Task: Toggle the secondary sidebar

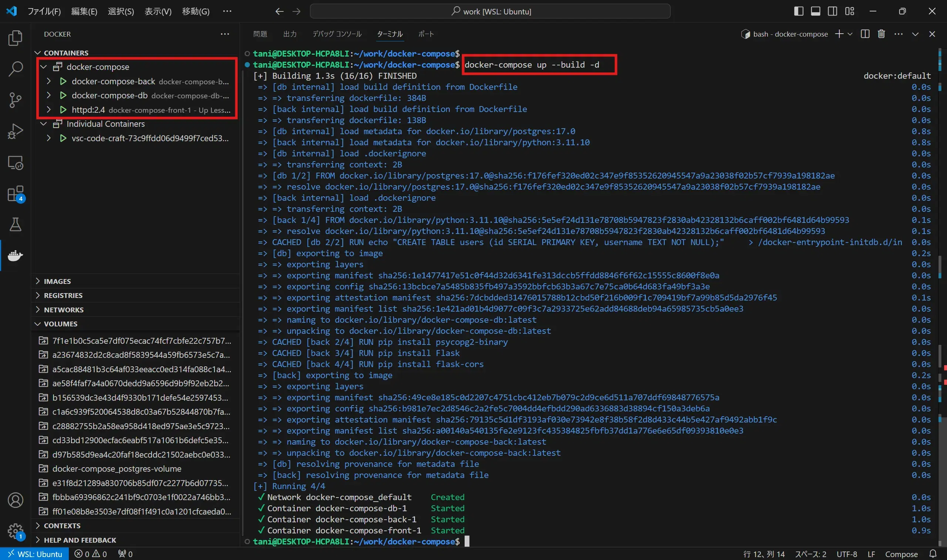Action: 832,11
